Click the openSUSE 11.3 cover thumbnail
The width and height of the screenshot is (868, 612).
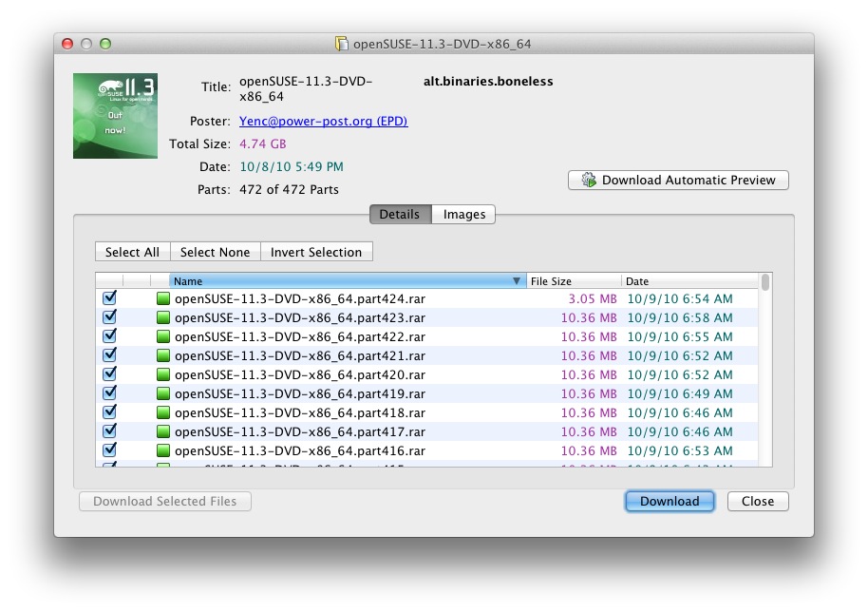(115, 116)
